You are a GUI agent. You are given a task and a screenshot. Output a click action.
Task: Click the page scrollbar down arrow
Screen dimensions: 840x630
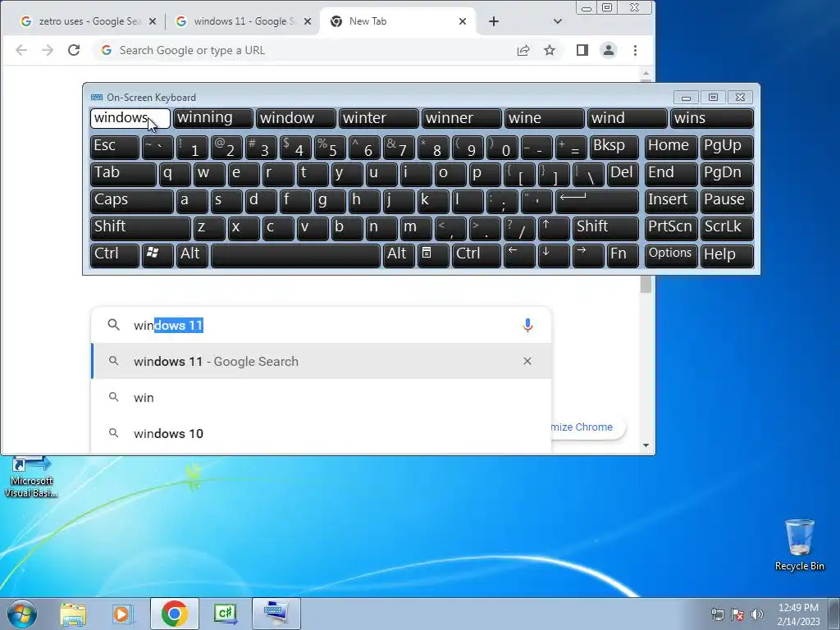click(x=646, y=445)
